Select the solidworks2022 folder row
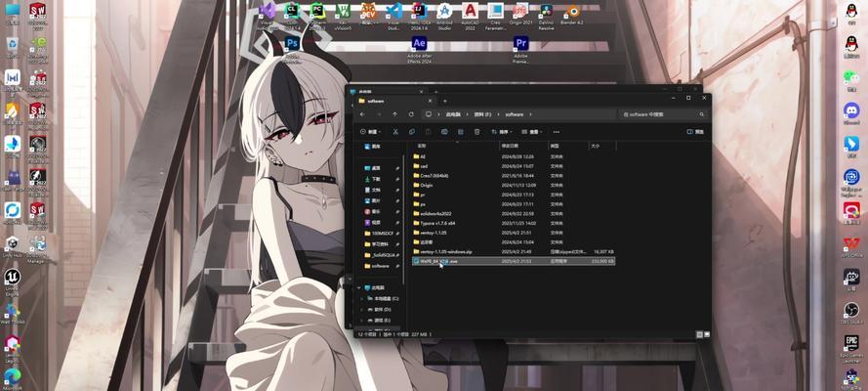The image size is (868, 391). tap(514, 213)
